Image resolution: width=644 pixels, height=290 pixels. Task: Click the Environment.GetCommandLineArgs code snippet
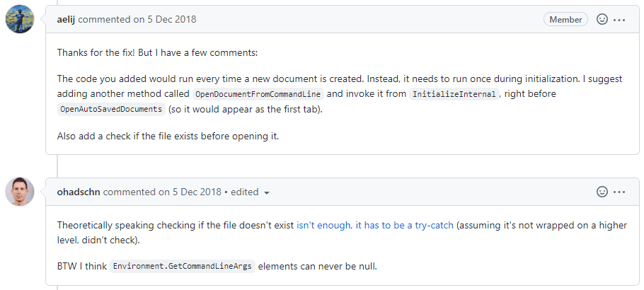(183, 266)
